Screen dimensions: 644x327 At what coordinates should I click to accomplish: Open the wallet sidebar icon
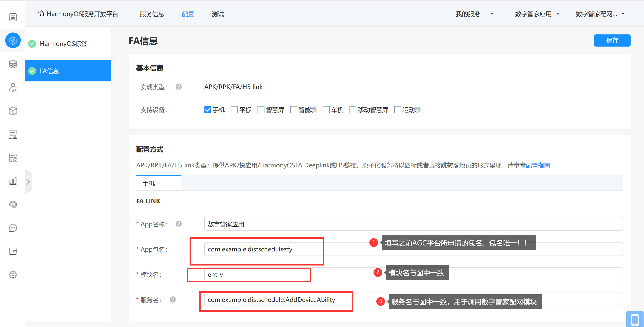click(x=13, y=251)
